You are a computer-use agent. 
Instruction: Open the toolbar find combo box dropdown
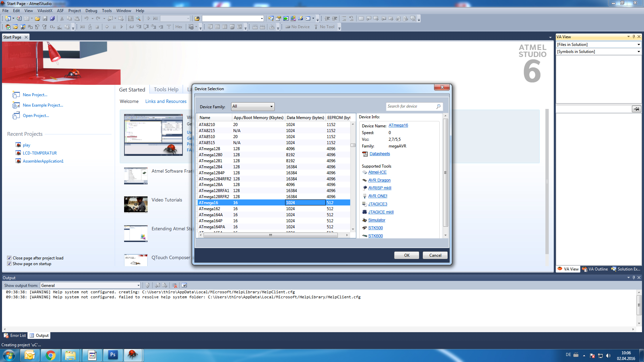[262, 18]
